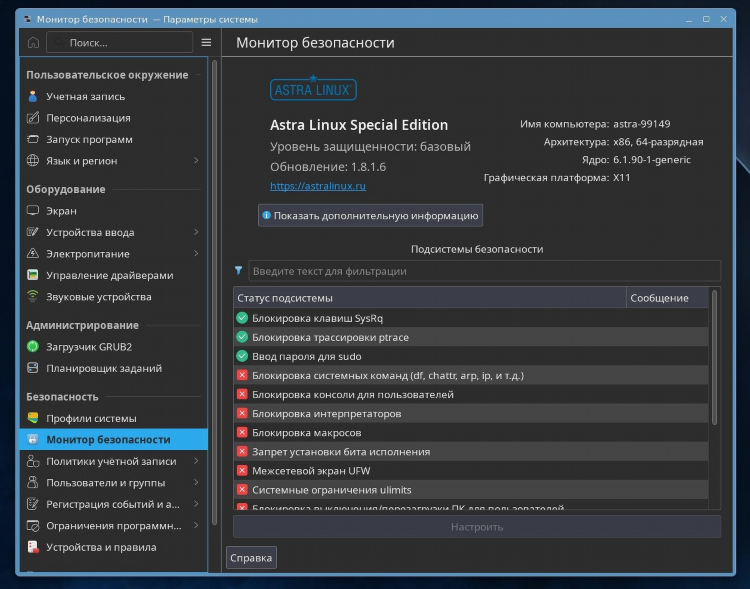Click the Запуск программ icon
This screenshot has width=750, height=589.
33,139
